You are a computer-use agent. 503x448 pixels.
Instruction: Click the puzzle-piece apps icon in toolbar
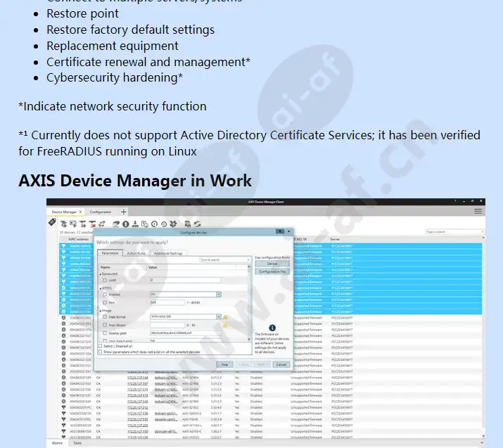[173, 224]
